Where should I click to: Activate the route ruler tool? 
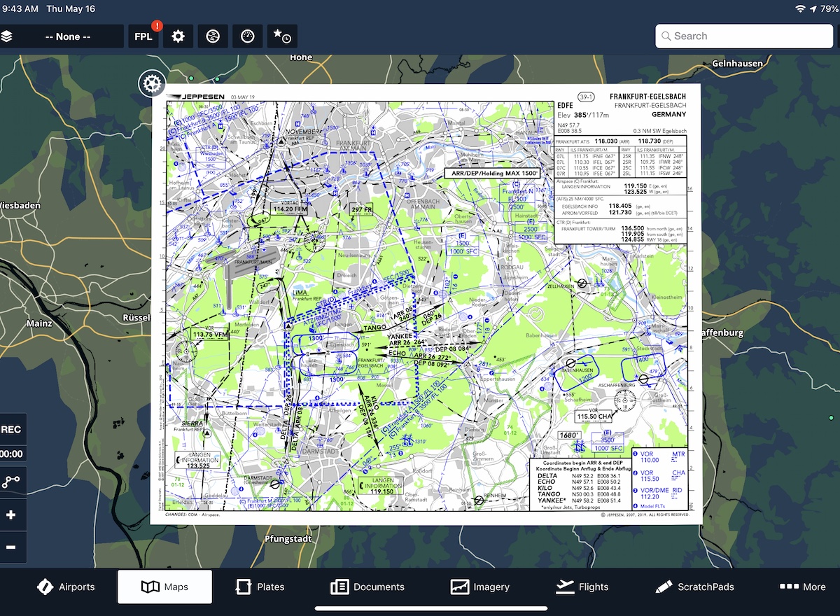11,482
